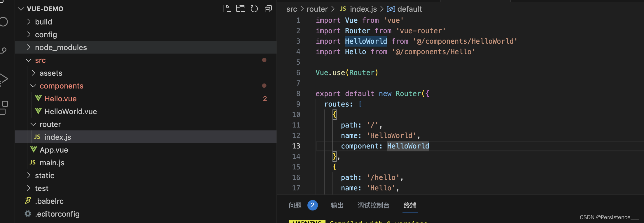Click '@/components/Hello' import path on line 4
Image resolution: width=644 pixels, height=223 pixels.
pos(433,52)
